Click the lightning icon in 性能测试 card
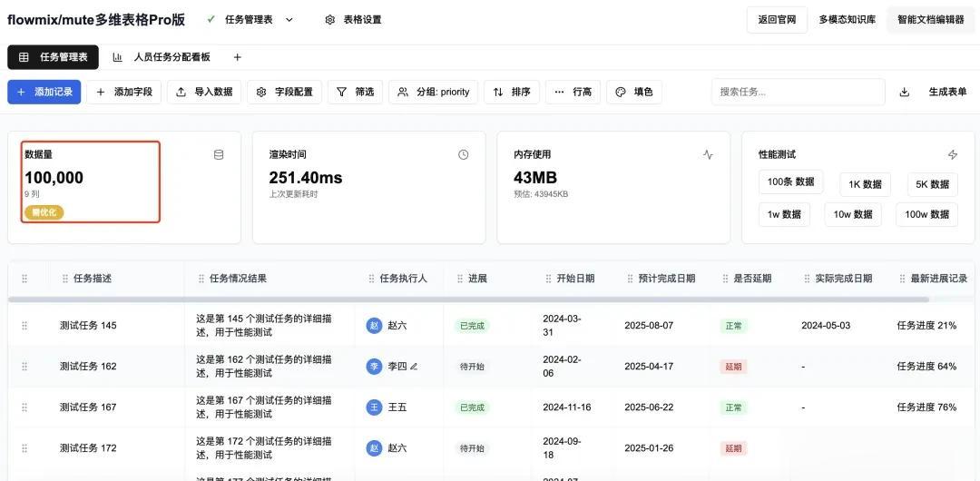This screenshot has height=481, width=980. click(953, 155)
